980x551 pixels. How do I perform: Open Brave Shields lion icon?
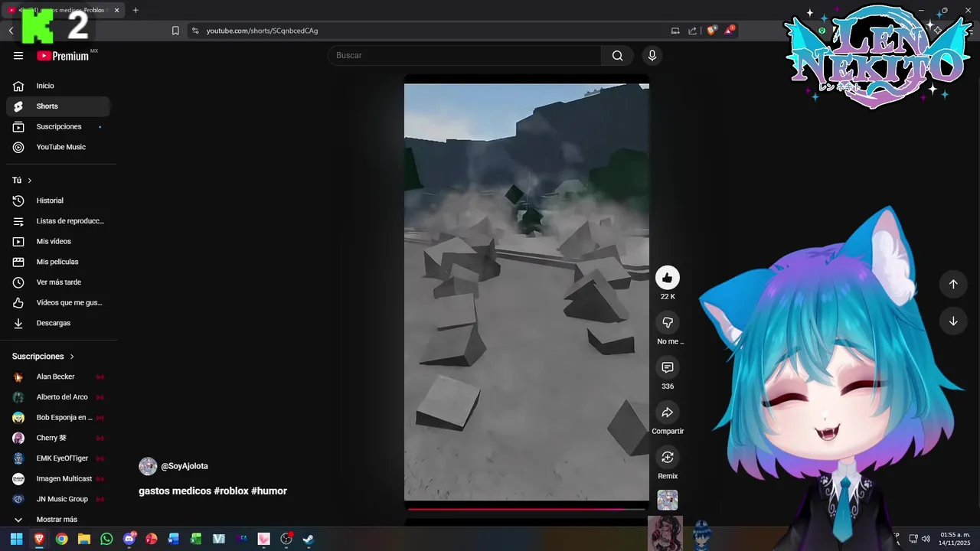click(x=711, y=31)
